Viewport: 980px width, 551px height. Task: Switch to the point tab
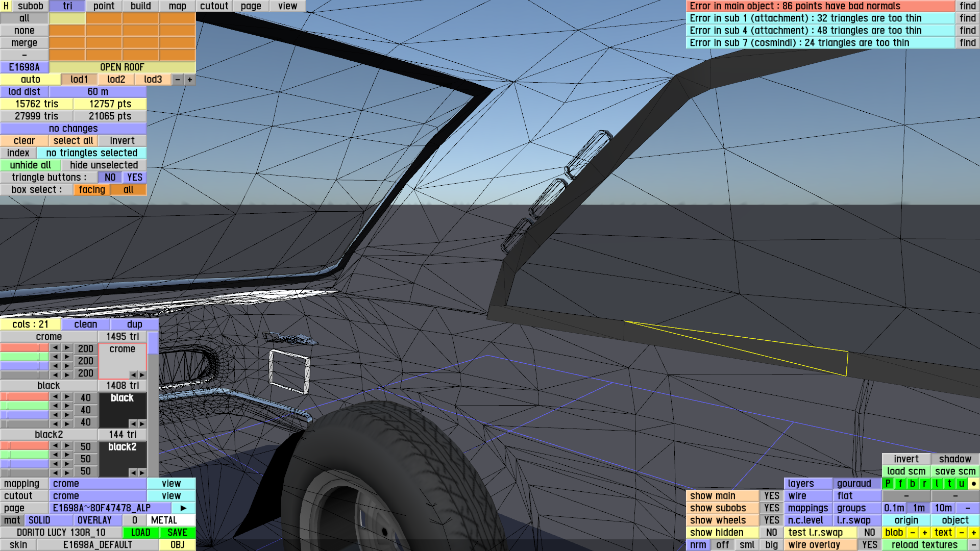[x=104, y=6]
